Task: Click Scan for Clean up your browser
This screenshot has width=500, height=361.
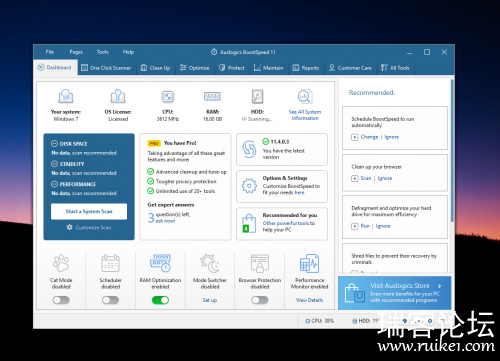Action: [x=366, y=178]
